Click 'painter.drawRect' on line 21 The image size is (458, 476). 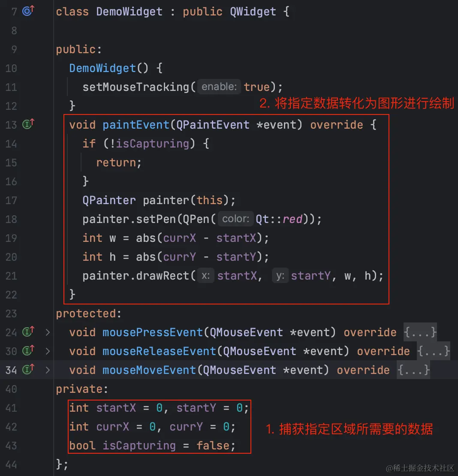136,276
